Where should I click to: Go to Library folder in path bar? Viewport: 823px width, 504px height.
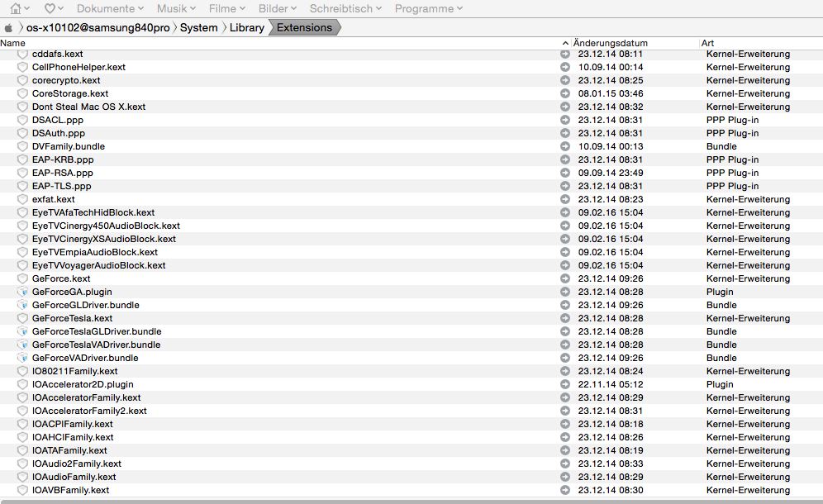pos(247,28)
